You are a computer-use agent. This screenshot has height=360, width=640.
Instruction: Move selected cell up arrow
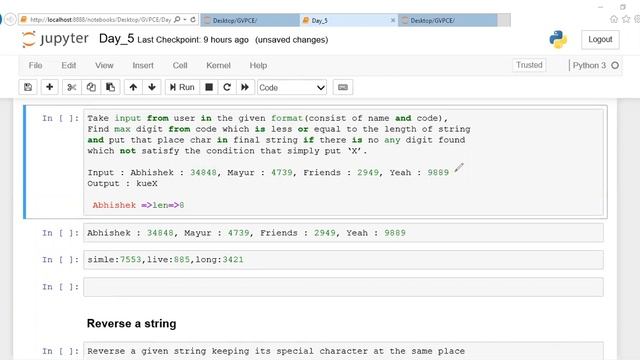133,87
